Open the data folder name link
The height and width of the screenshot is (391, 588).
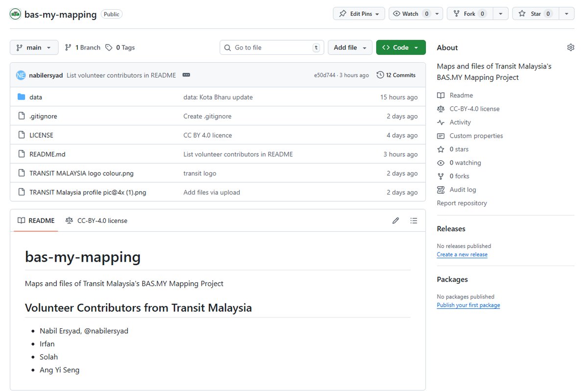click(36, 97)
